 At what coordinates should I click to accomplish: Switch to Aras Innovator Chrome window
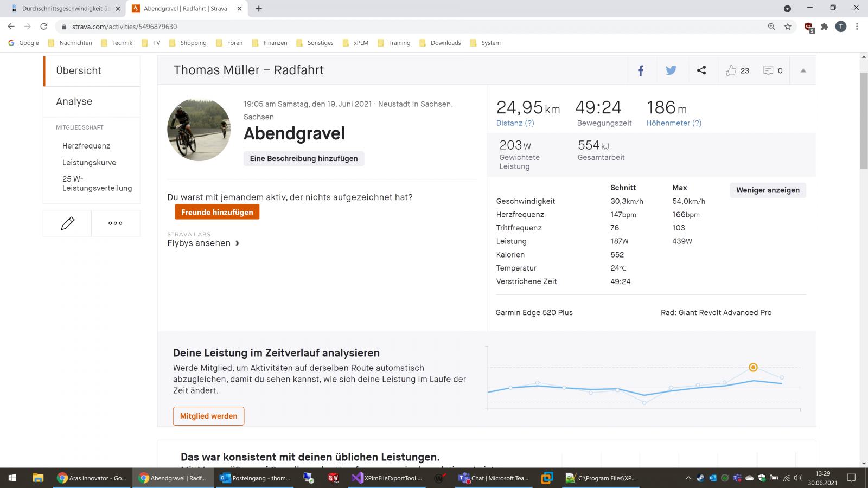[x=92, y=478]
